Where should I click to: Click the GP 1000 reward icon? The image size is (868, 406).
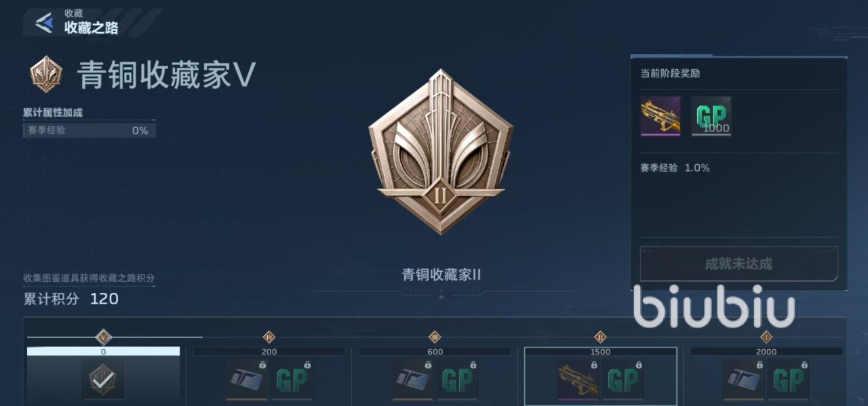711,116
